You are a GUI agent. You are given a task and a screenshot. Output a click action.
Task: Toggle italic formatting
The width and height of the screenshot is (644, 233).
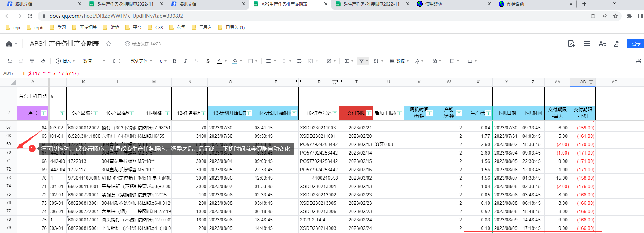tap(185, 61)
